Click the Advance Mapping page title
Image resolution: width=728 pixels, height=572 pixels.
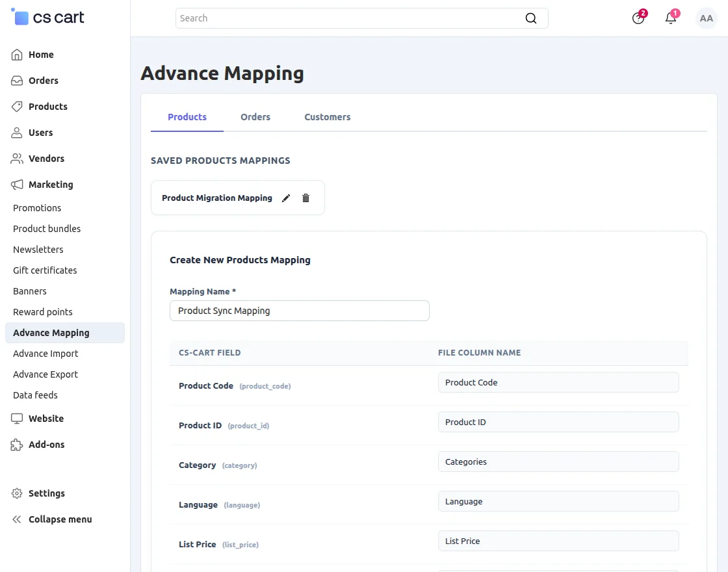point(222,73)
